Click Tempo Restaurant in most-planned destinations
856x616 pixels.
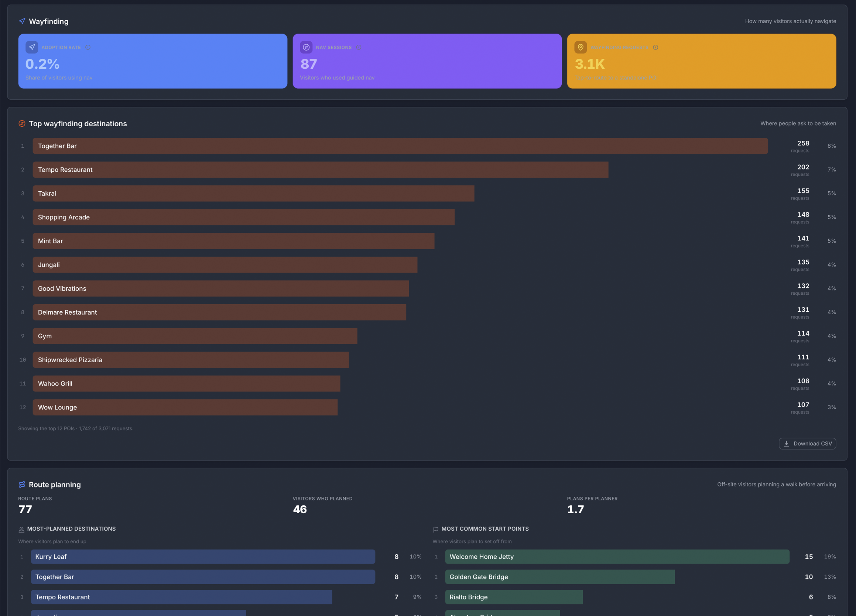(182, 597)
